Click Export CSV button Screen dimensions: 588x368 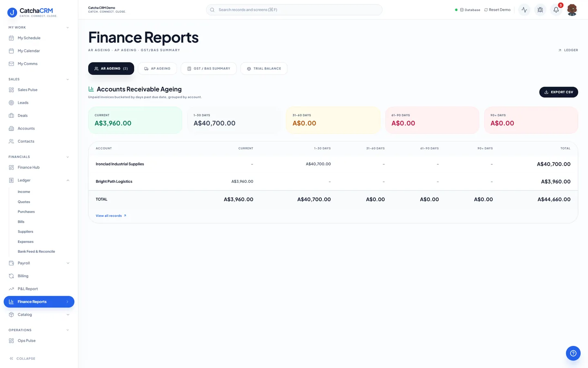[x=559, y=92]
